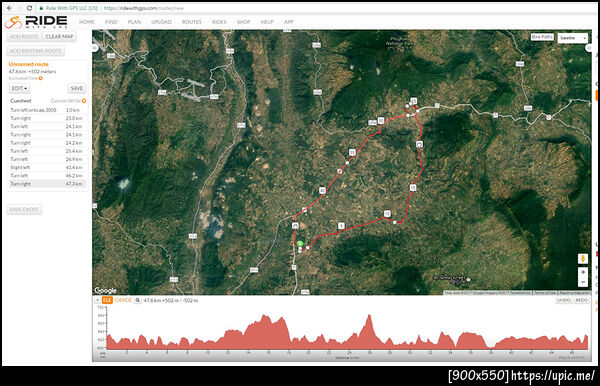The width and height of the screenshot is (600, 386).
Task: Click the Ride With GPS logo
Action: pos(36,22)
